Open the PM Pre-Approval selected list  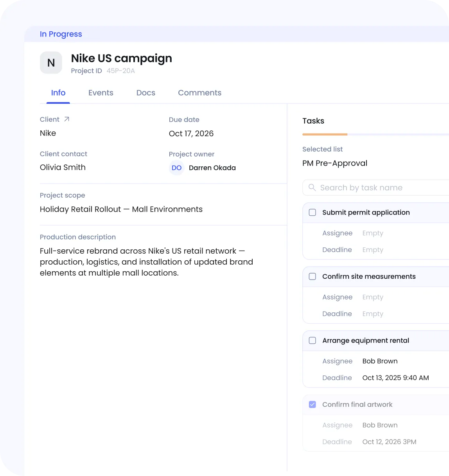click(x=335, y=163)
